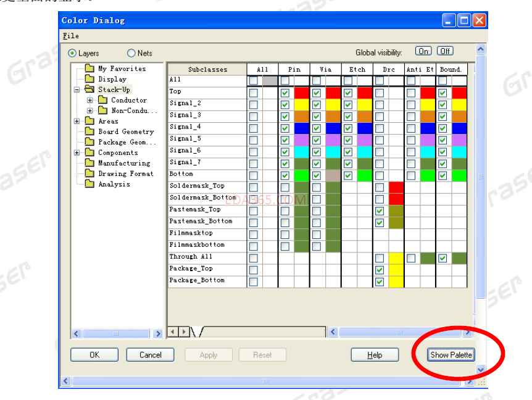532x400 pixels.
Task: Open the My Favorites folder
Action: click(x=115, y=69)
